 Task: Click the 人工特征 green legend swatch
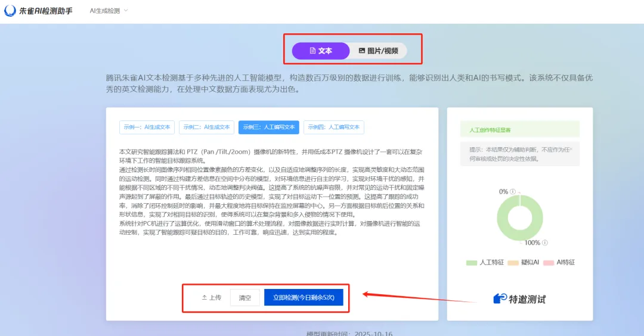click(x=472, y=263)
